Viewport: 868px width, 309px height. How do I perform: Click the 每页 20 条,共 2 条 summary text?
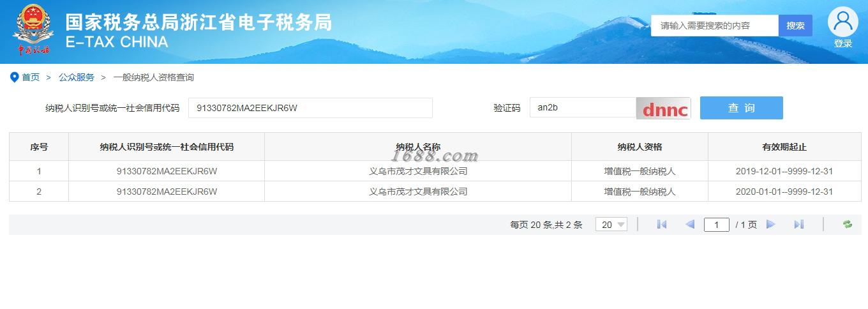546,225
